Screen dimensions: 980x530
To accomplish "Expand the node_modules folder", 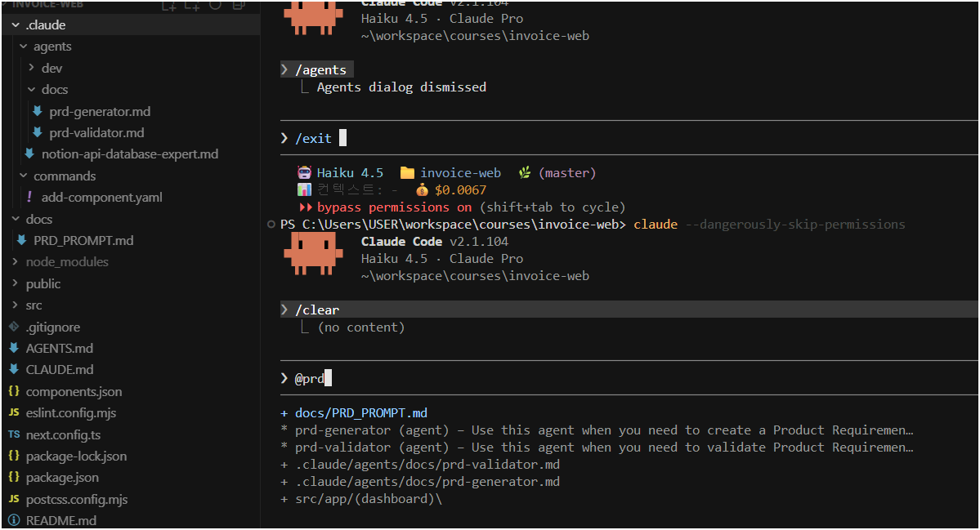I will (16, 261).
